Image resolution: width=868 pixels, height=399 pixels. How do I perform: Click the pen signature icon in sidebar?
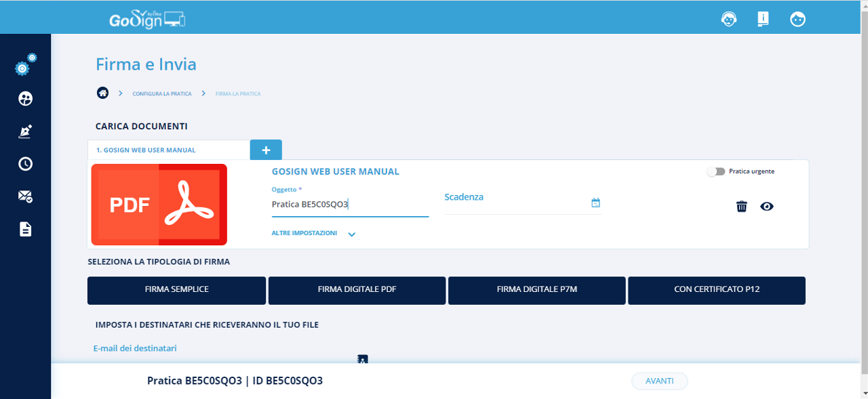tap(25, 131)
